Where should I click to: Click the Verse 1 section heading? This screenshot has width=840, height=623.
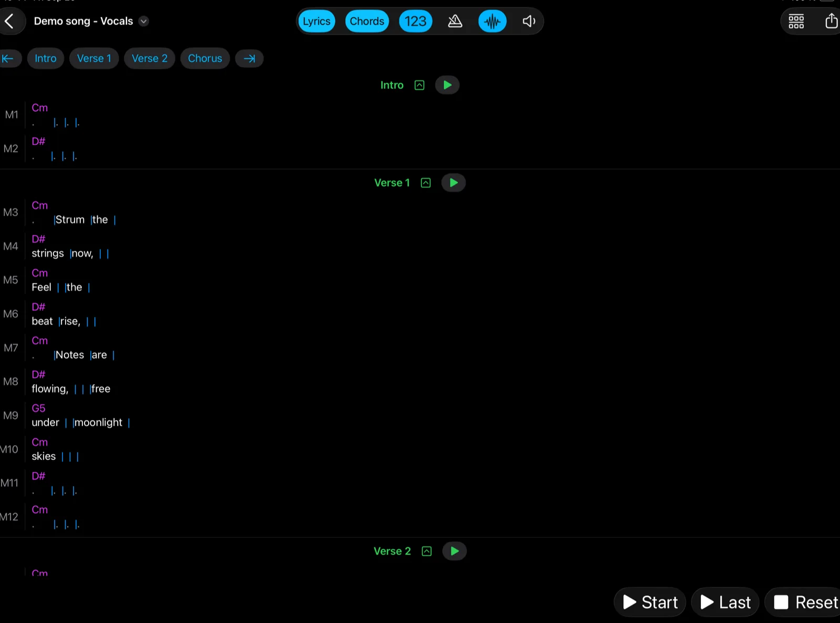pyautogui.click(x=392, y=183)
